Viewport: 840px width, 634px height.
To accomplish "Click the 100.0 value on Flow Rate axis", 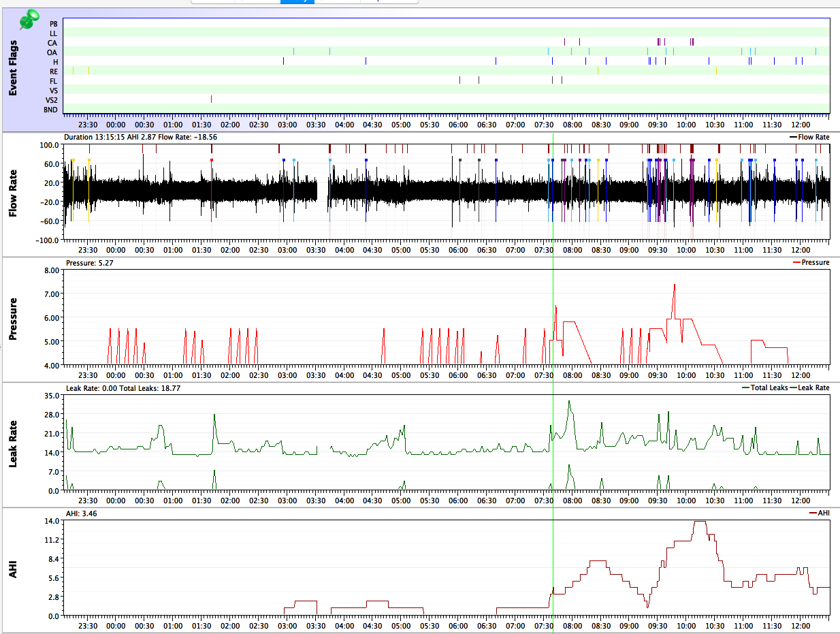I will tap(50, 145).
